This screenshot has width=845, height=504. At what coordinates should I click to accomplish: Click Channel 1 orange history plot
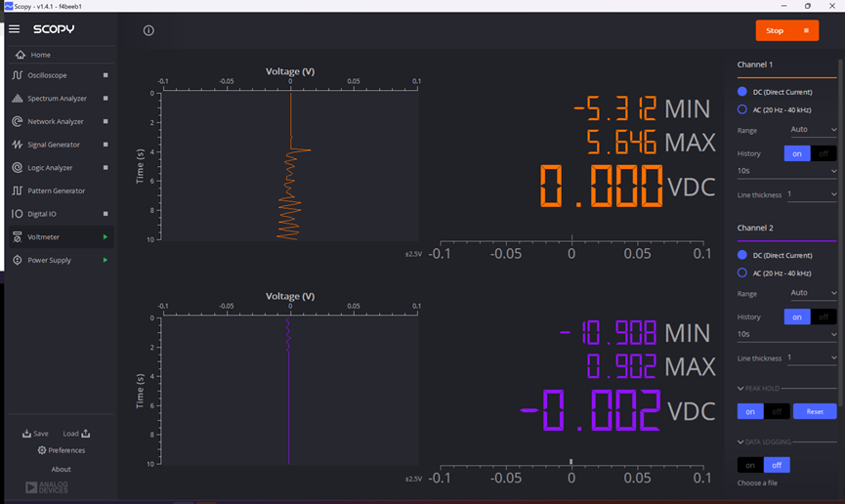coord(290,167)
